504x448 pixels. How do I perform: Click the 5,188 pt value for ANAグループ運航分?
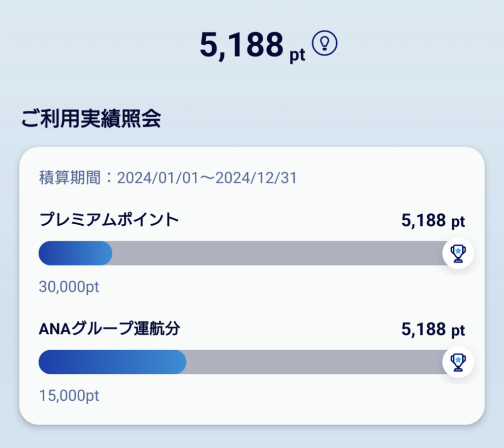click(433, 330)
